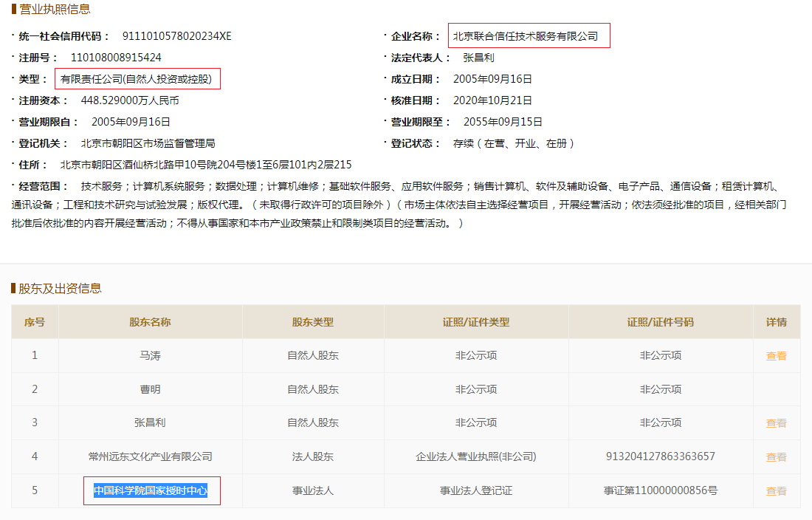This screenshot has width=812, height=520.
Task: Click approval date 2020年10月21日
Action: [x=492, y=100]
